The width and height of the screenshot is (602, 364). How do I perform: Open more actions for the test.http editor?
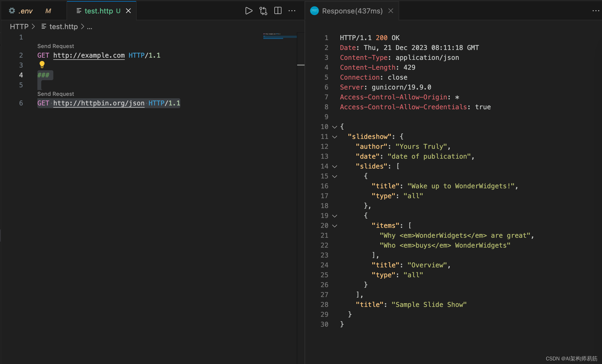(292, 11)
